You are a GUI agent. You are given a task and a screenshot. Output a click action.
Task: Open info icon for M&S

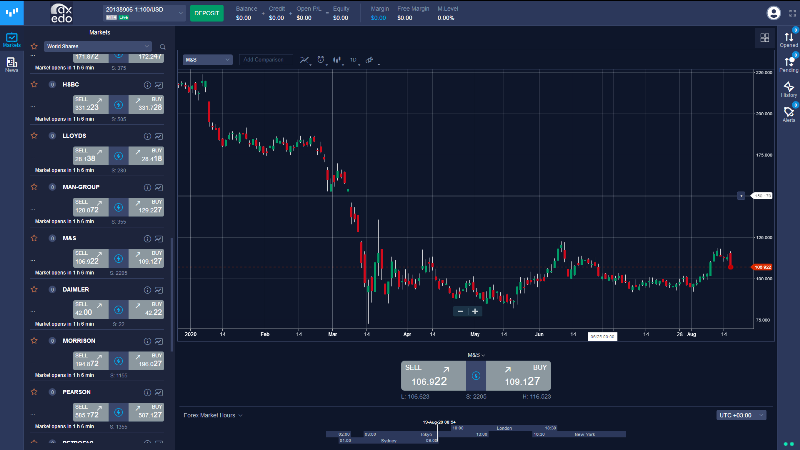click(147, 239)
